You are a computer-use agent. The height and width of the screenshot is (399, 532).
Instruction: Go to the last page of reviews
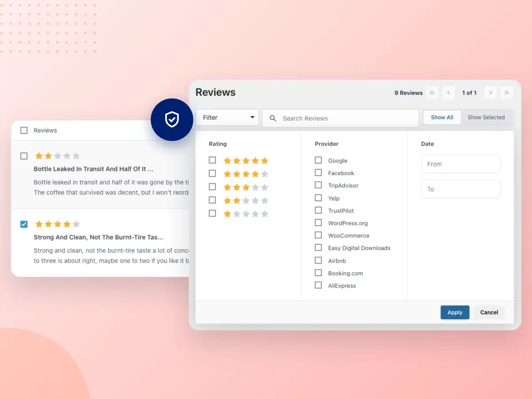pyautogui.click(x=507, y=93)
